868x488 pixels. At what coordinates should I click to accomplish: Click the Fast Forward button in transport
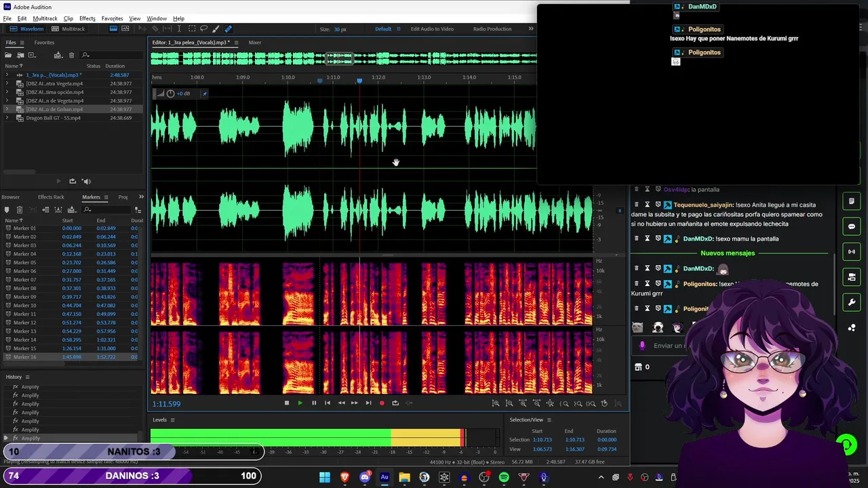click(354, 403)
